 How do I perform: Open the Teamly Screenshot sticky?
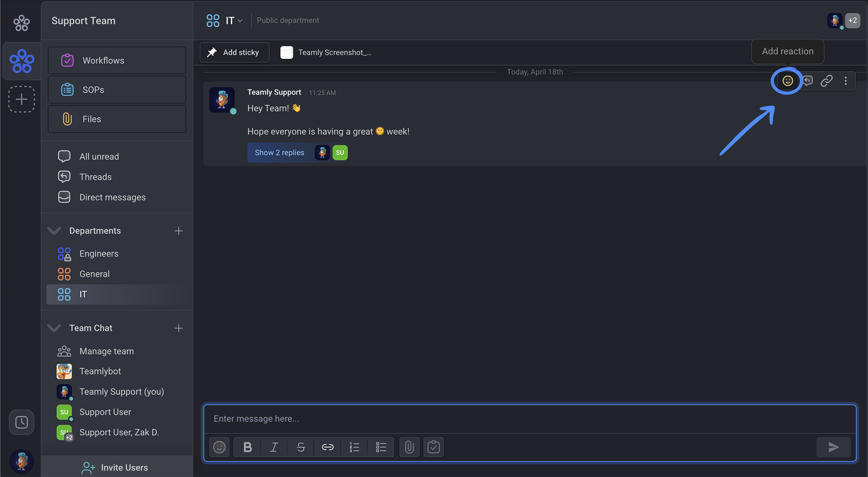pos(326,52)
